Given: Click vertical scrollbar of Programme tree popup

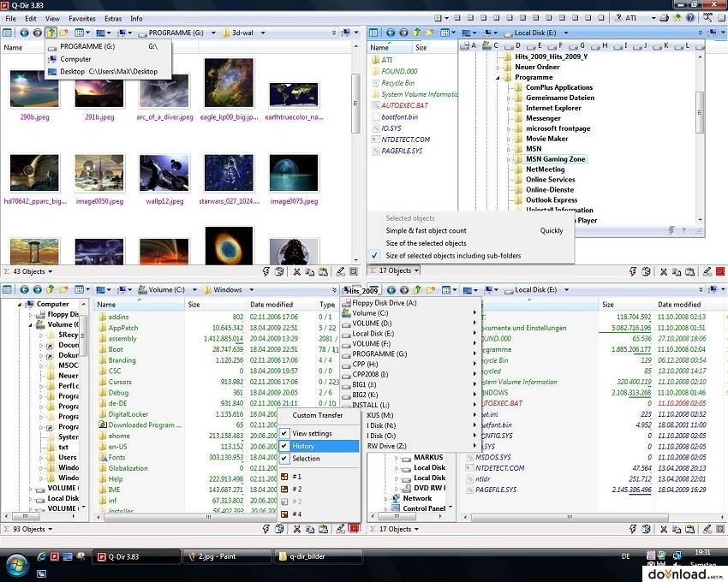Looking at the screenshot, I should coord(700,111).
